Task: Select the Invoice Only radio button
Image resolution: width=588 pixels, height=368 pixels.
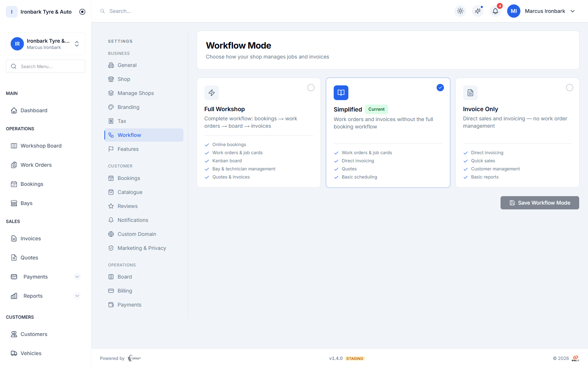Action: 570,88
